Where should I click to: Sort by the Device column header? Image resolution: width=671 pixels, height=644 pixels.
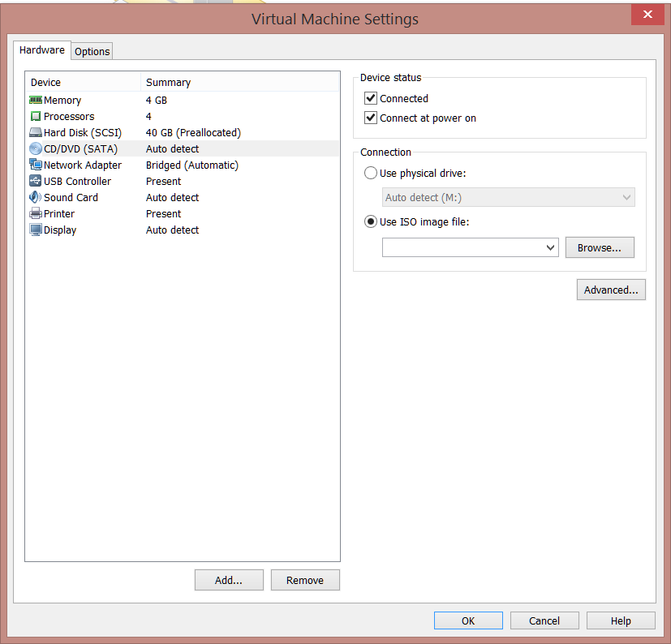tap(83, 82)
